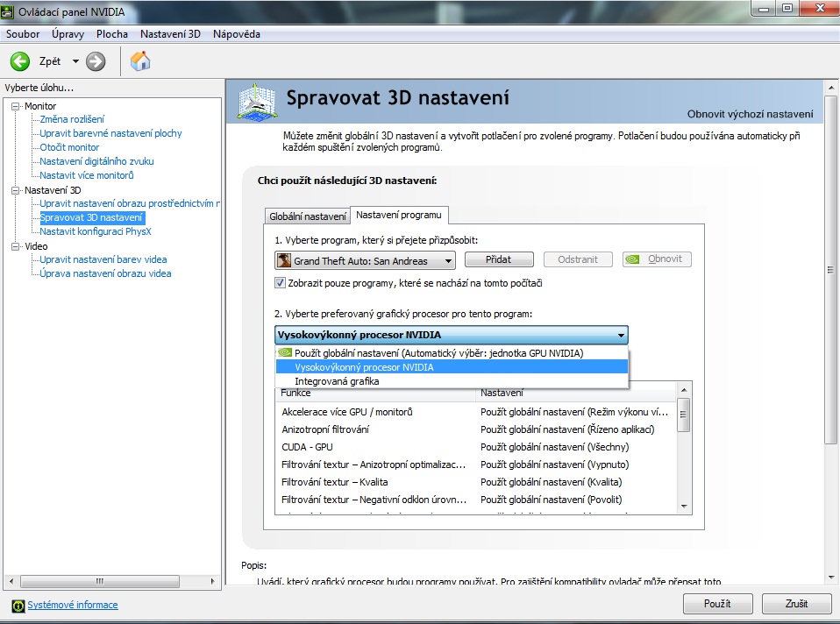The height and width of the screenshot is (624, 840).
Task: Open 'Změna rozlišení' task
Action: pyautogui.click(x=72, y=119)
